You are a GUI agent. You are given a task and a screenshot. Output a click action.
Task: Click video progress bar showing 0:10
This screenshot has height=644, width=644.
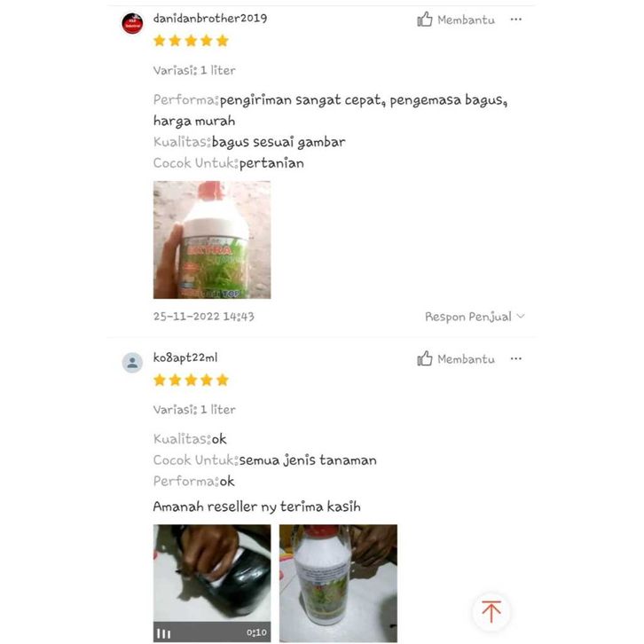(212, 632)
